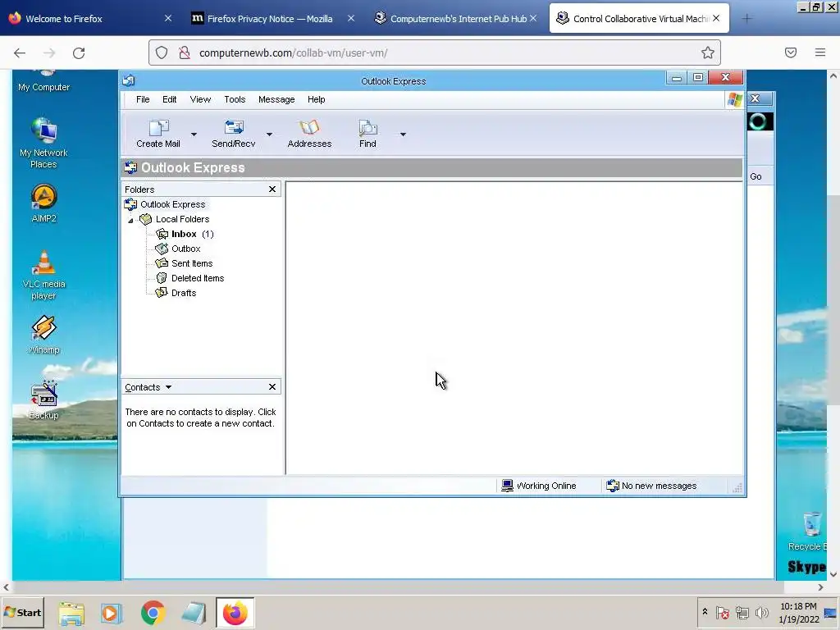Screen dimensions: 840x630
Task: Click the Skype text on the VM desktop
Action: 807,567
